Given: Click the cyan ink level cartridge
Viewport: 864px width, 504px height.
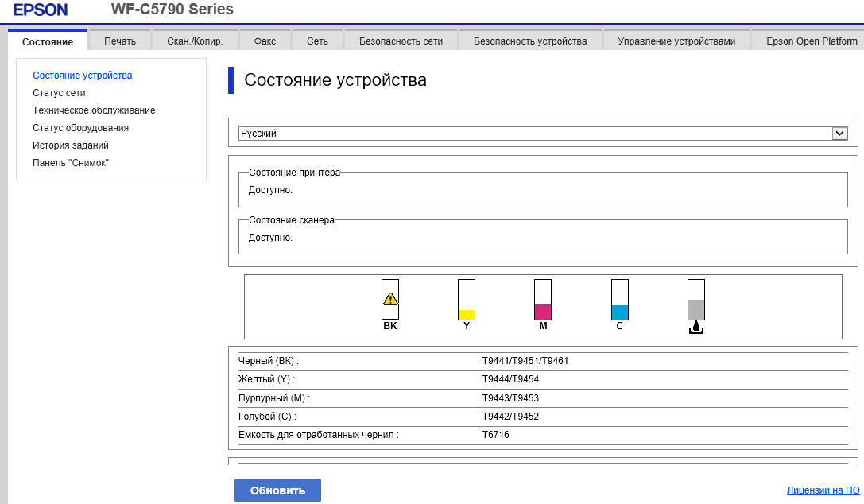Looking at the screenshot, I should [x=620, y=300].
